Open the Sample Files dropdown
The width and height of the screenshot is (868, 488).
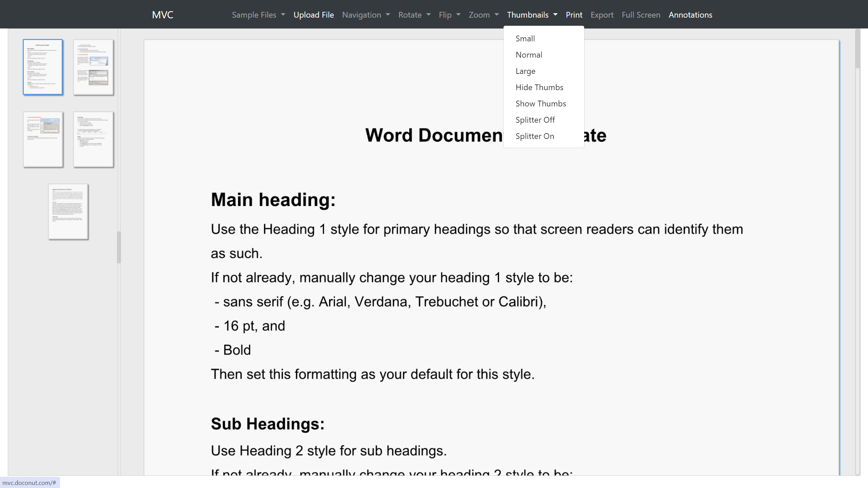click(x=258, y=15)
